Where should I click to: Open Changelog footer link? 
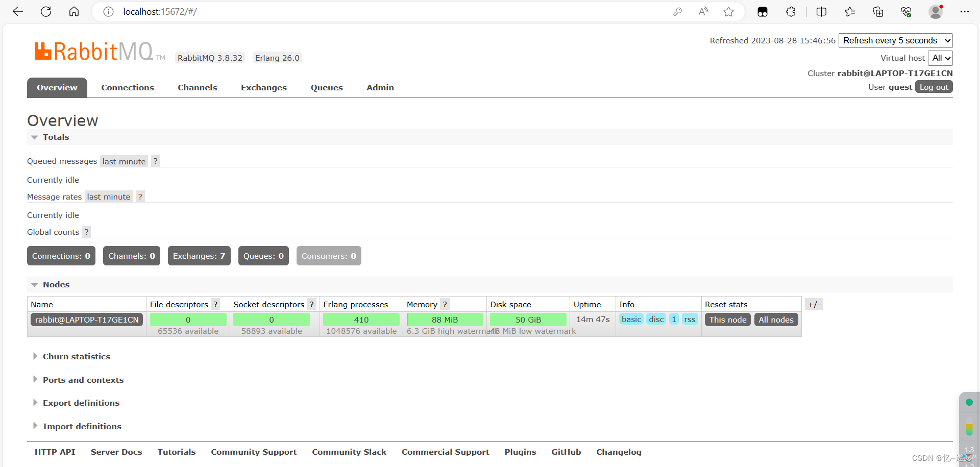pyautogui.click(x=619, y=452)
